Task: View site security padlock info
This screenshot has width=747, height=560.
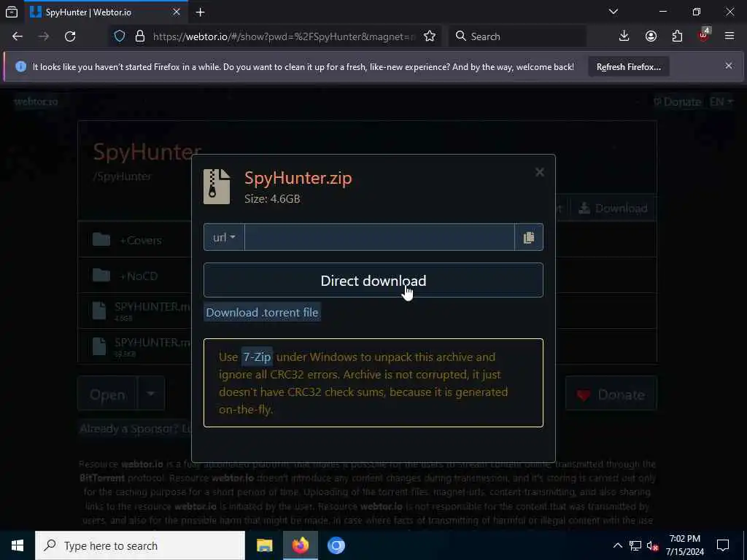Action: pos(139,36)
